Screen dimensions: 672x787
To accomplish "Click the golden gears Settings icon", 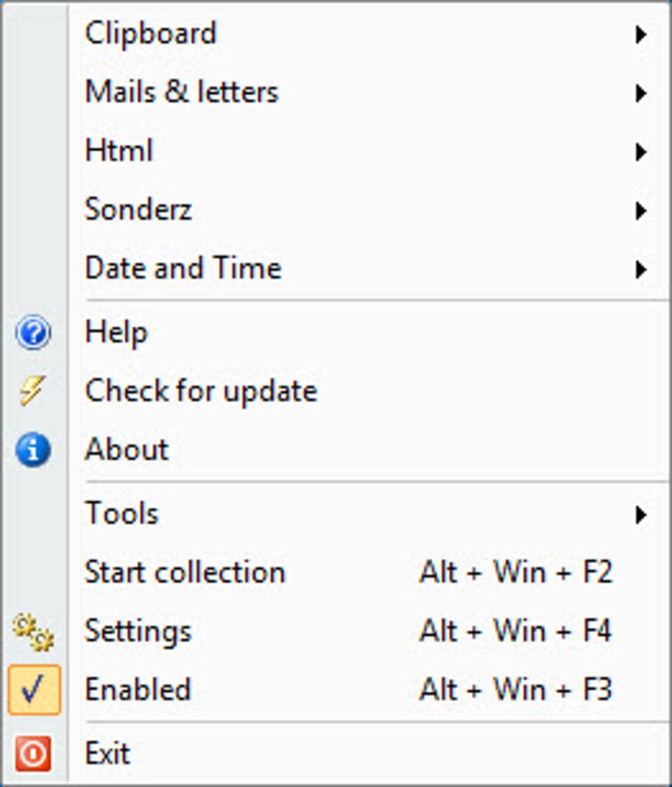I will coord(33,632).
